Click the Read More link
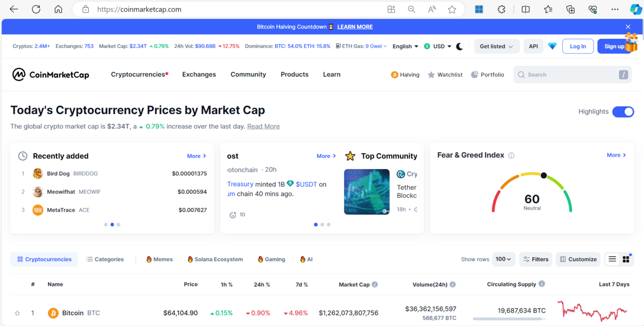This screenshot has height=326, width=644. [263, 127]
